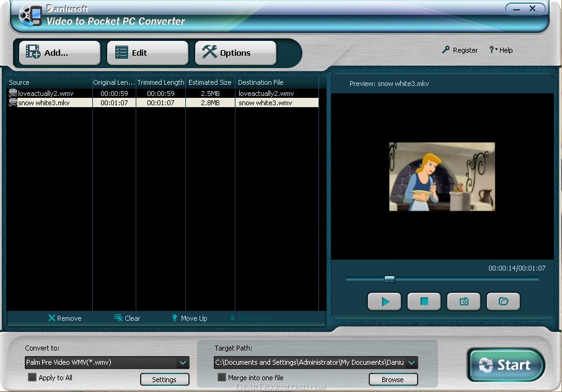The image size is (562, 392).
Task: Enable Merge into one file checkbox
Action: click(222, 377)
